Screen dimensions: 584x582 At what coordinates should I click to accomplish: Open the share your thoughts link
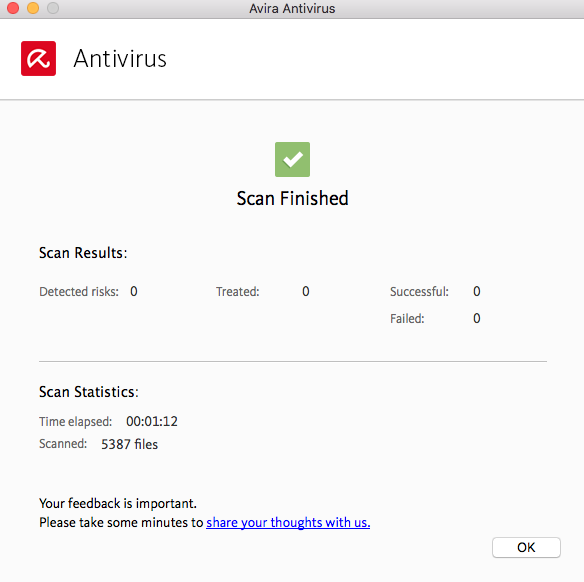tap(288, 522)
